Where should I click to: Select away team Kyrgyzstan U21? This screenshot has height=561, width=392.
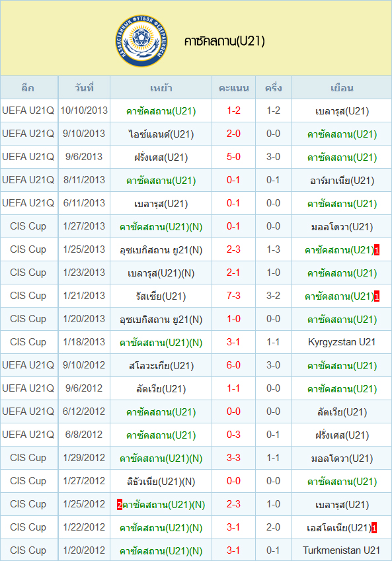click(x=342, y=343)
